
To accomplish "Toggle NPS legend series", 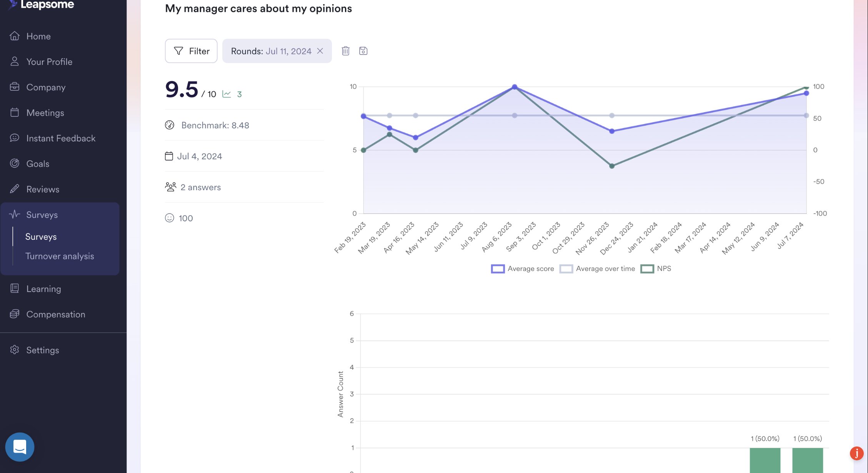I will [656, 269].
